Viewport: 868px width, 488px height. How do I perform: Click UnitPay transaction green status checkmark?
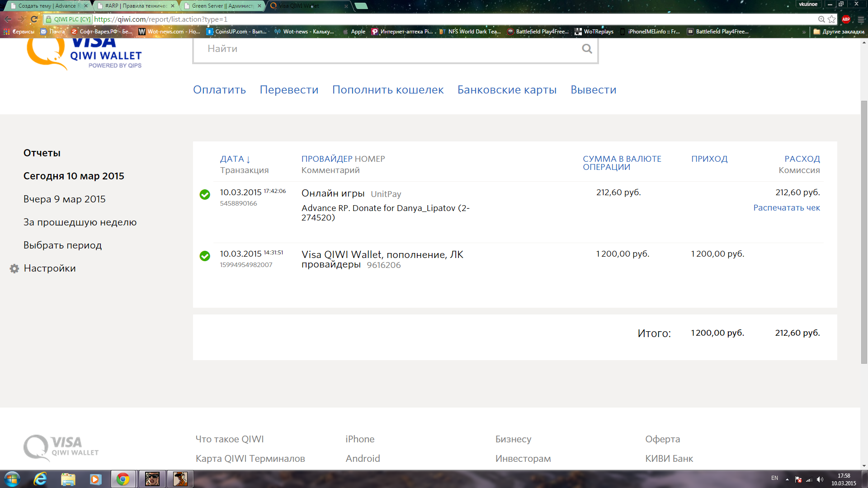click(205, 194)
